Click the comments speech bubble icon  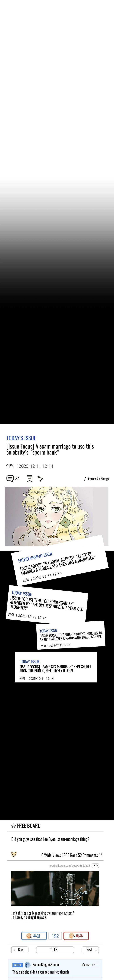point(10,479)
